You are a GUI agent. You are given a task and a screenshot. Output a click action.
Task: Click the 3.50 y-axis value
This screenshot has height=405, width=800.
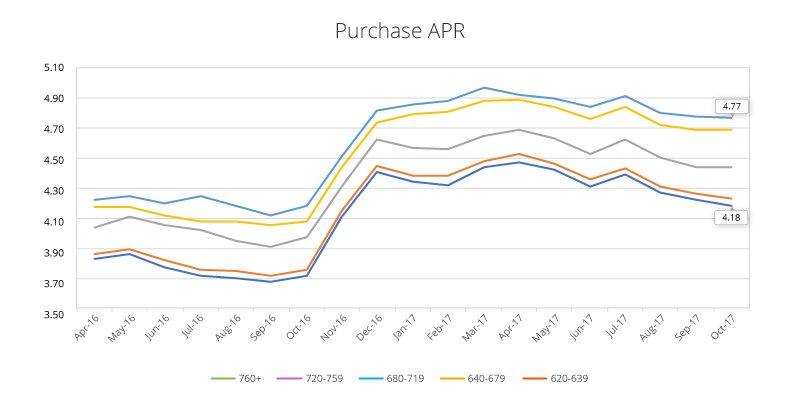(54, 313)
